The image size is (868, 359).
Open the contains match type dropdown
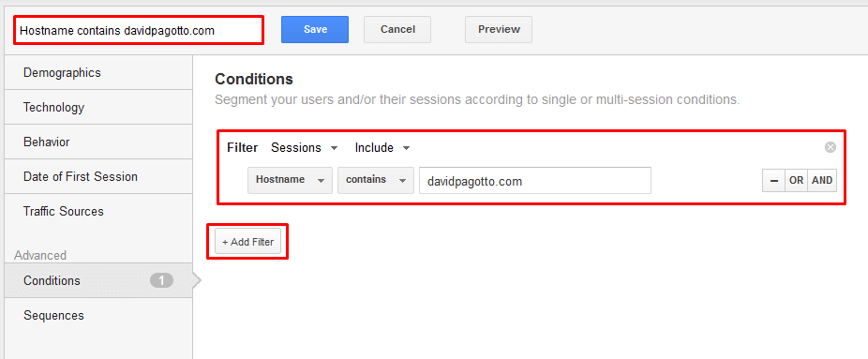point(376,180)
